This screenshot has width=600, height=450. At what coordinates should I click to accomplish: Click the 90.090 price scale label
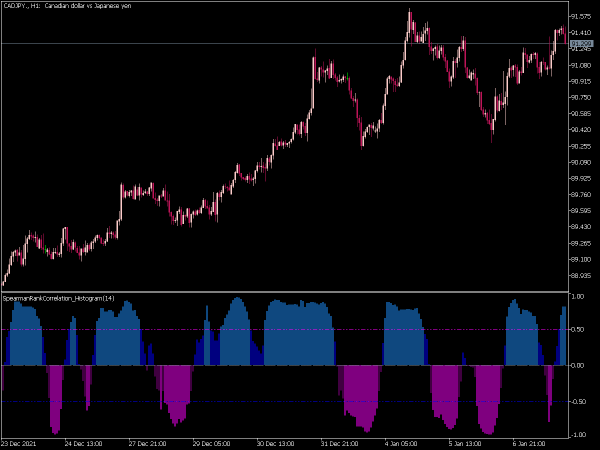[x=580, y=162]
